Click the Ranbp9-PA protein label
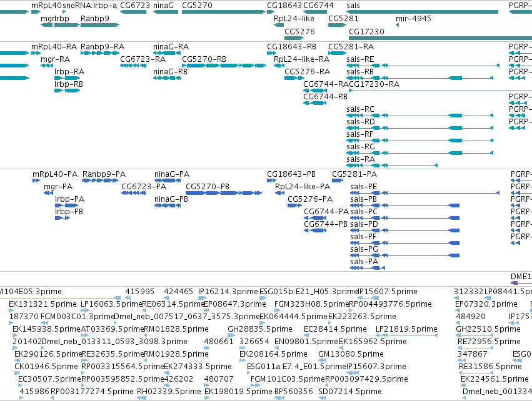The width and height of the screenshot is (532, 401). [x=104, y=174]
